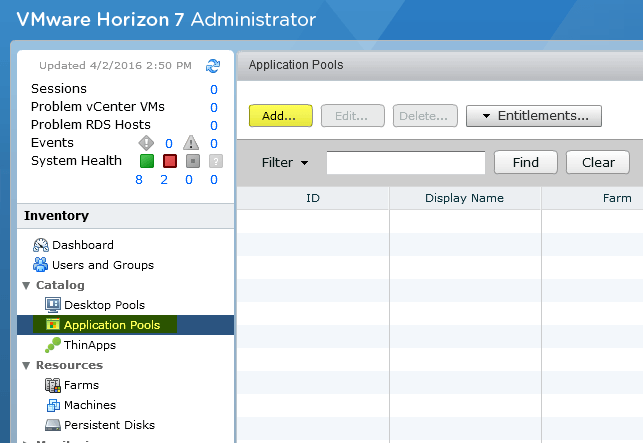Click the System Health gray count 0
Image resolution: width=643 pixels, height=443 pixels.
pos(189,180)
